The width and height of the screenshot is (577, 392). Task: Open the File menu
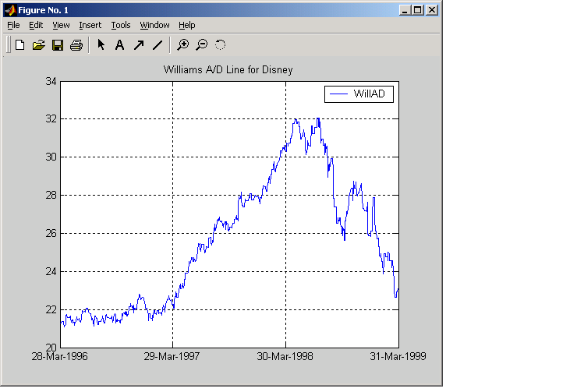pyautogui.click(x=13, y=25)
